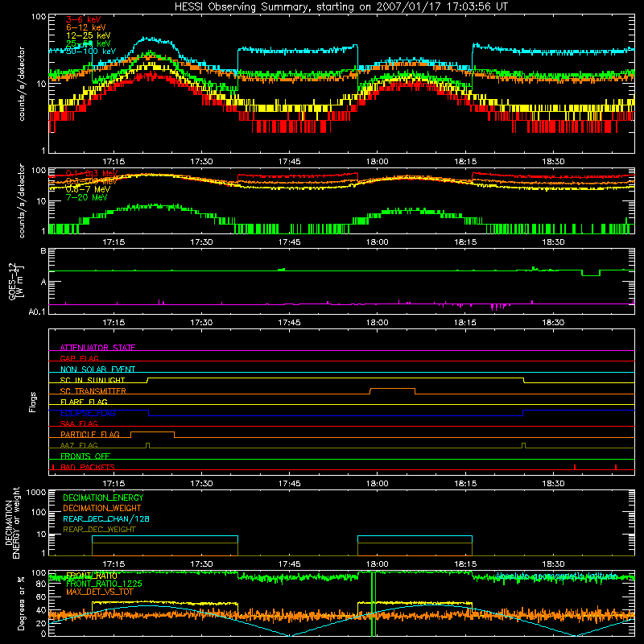The height and width of the screenshot is (644, 644).
Task: Select the FRONTS_OFF flag label
Action: [x=85, y=456]
